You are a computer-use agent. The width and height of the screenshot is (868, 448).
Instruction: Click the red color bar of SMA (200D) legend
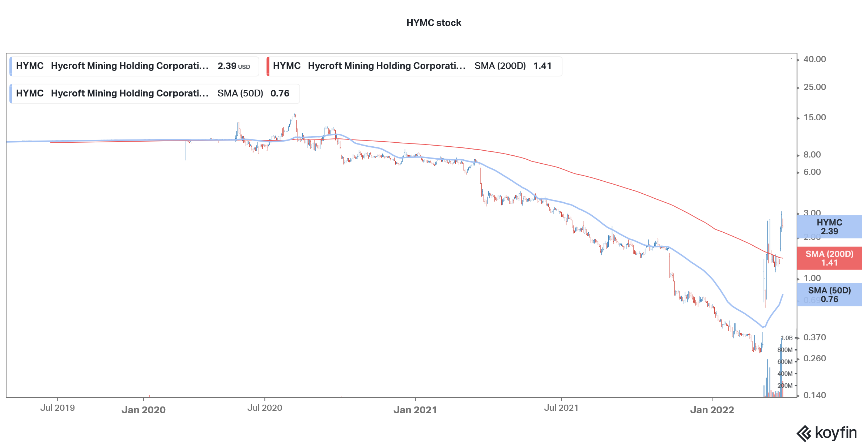tap(268, 66)
